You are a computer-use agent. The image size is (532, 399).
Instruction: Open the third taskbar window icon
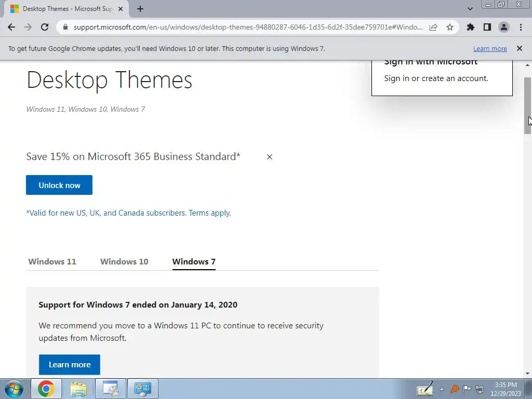pyautogui.click(x=111, y=389)
